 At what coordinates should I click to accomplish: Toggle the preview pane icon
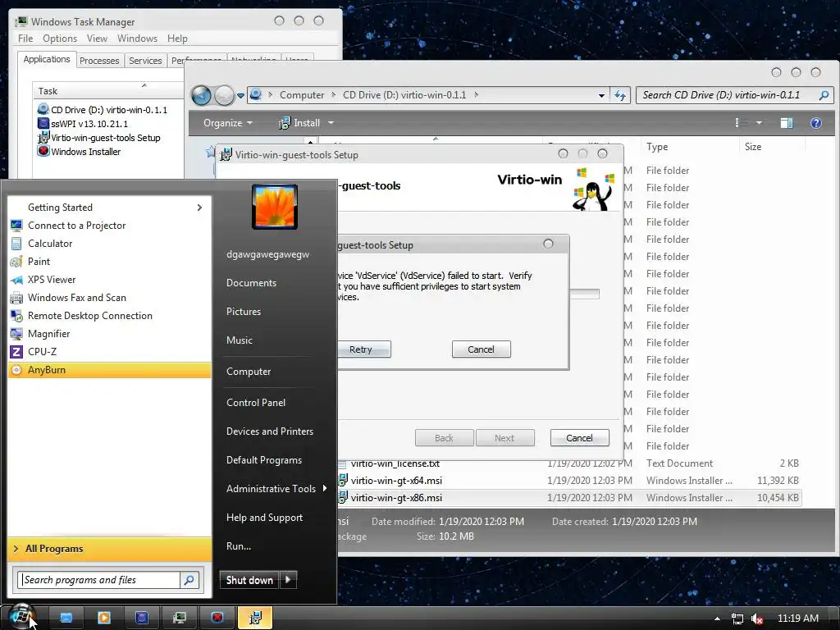pos(787,123)
